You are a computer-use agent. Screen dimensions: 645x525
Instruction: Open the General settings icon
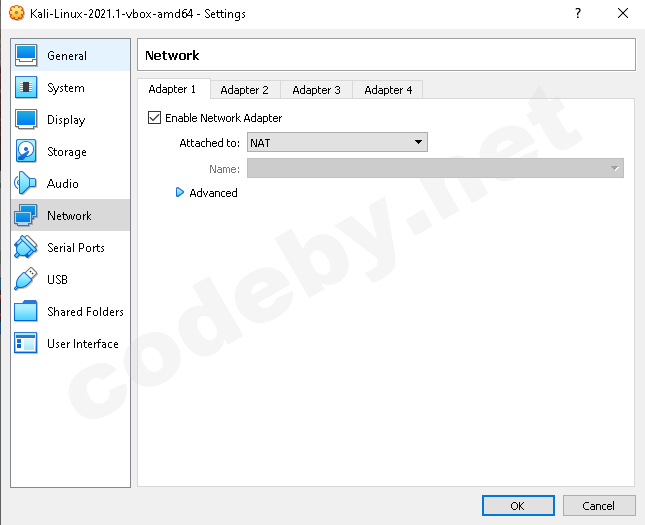point(26,56)
